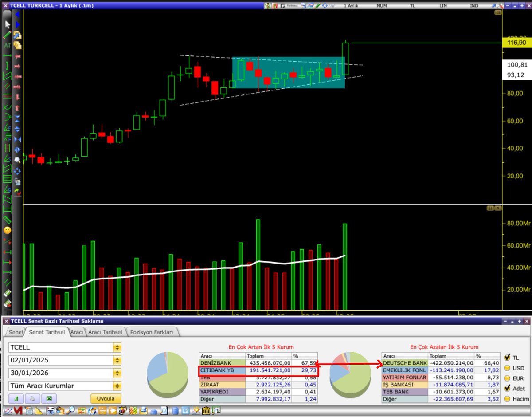This screenshot has width=532, height=417.
Task: Click the blue left-pointing triangle icon
Action: (17, 15)
